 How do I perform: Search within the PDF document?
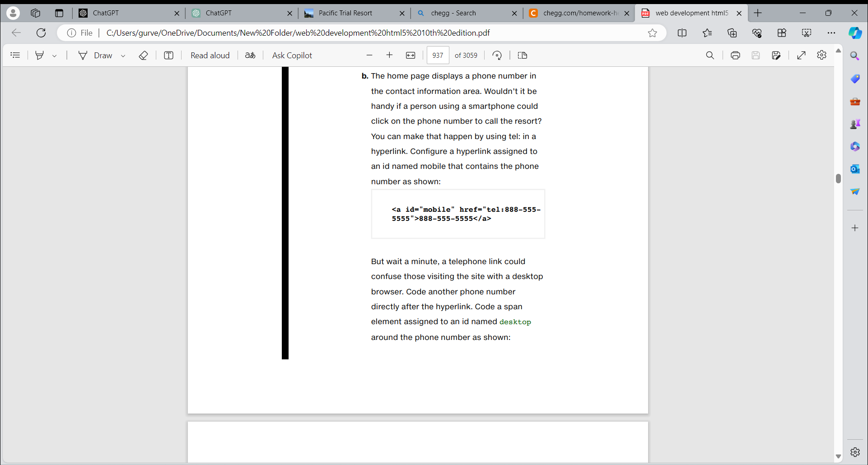coord(710,55)
